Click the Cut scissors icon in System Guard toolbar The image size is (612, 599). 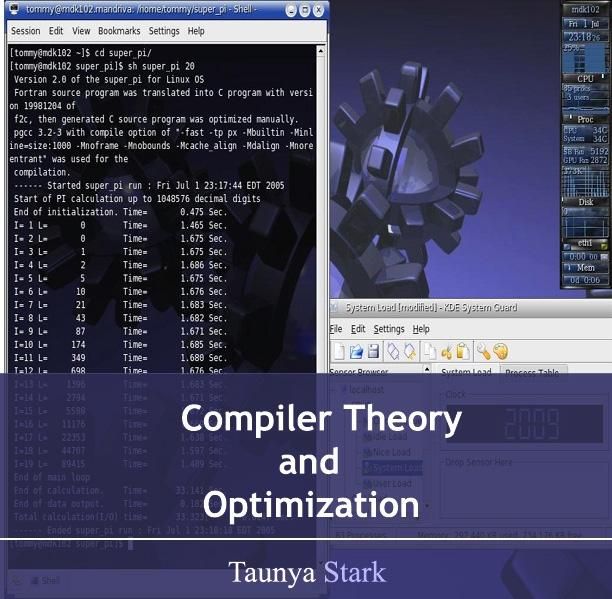click(x=446, y=352)
